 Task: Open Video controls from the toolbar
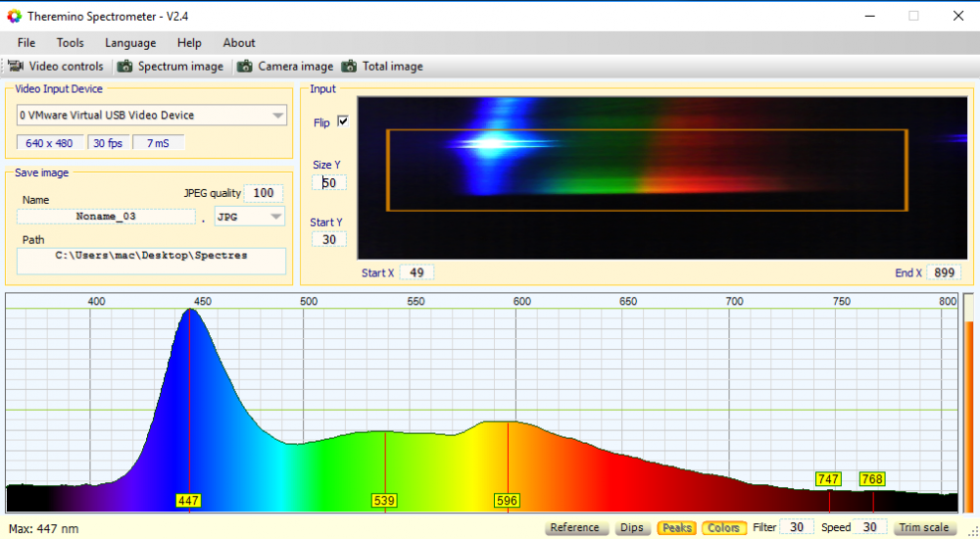56,67
